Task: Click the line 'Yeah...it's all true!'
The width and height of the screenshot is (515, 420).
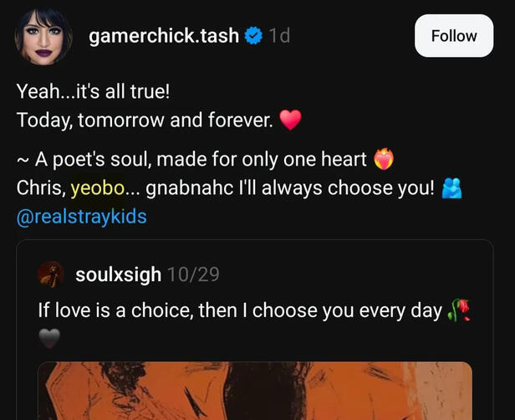Action: click(x=94, y=91)
